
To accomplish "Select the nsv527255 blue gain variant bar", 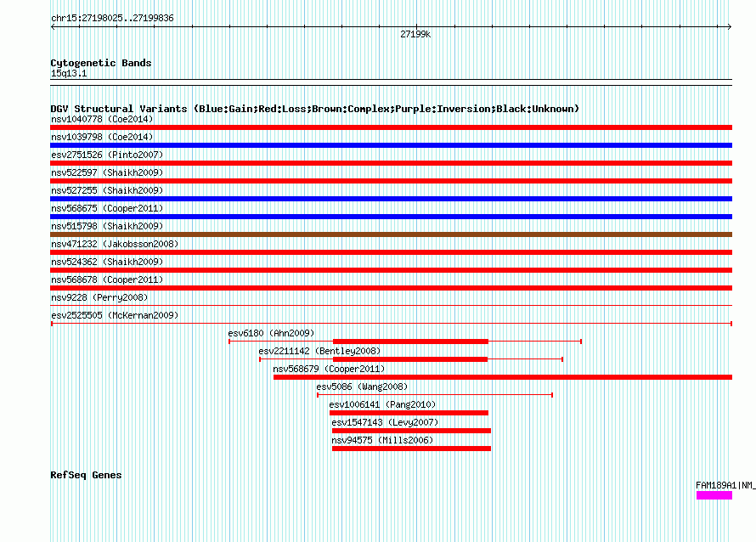I will 391,199.
